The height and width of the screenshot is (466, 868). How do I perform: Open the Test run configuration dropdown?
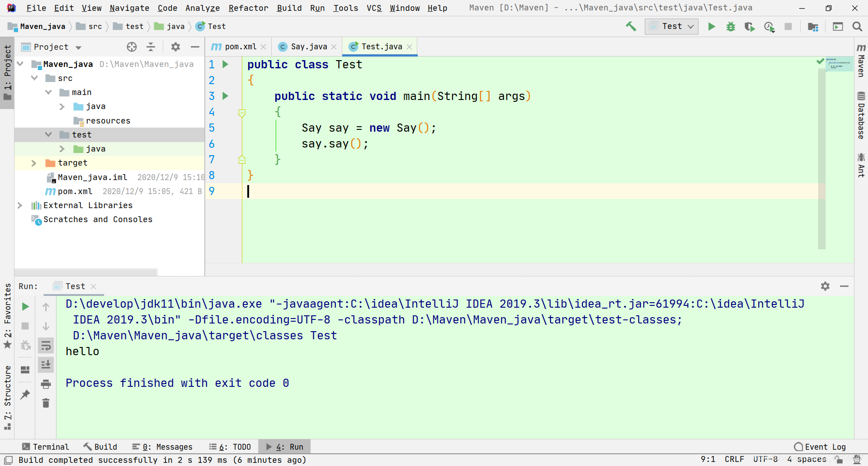click(x=671, y=27)
